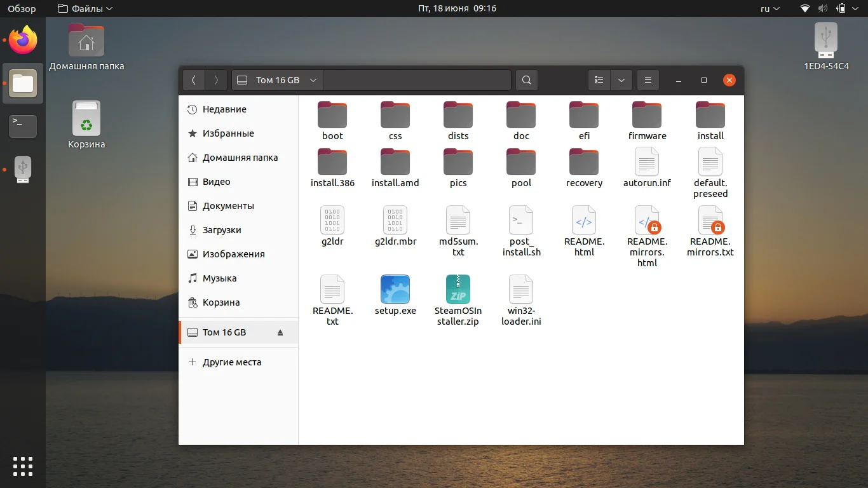Eject the Том 16 GB volume

coord(280,332)
